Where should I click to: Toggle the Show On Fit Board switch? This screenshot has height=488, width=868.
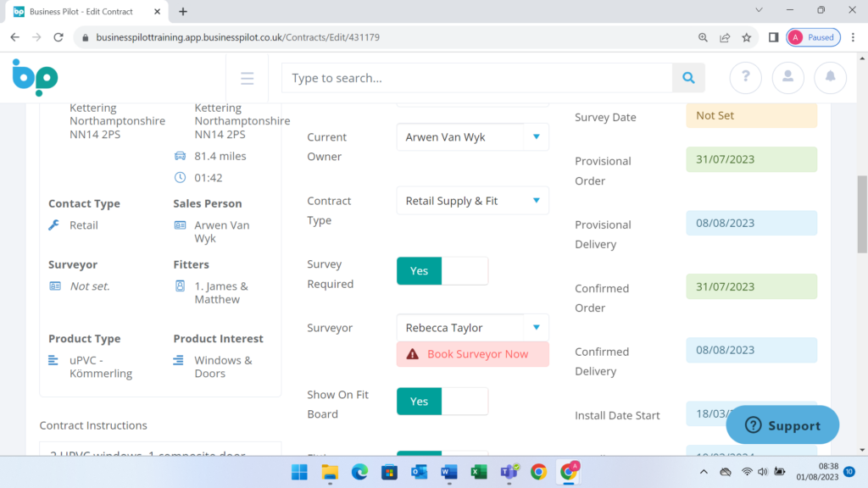(442, 402)
